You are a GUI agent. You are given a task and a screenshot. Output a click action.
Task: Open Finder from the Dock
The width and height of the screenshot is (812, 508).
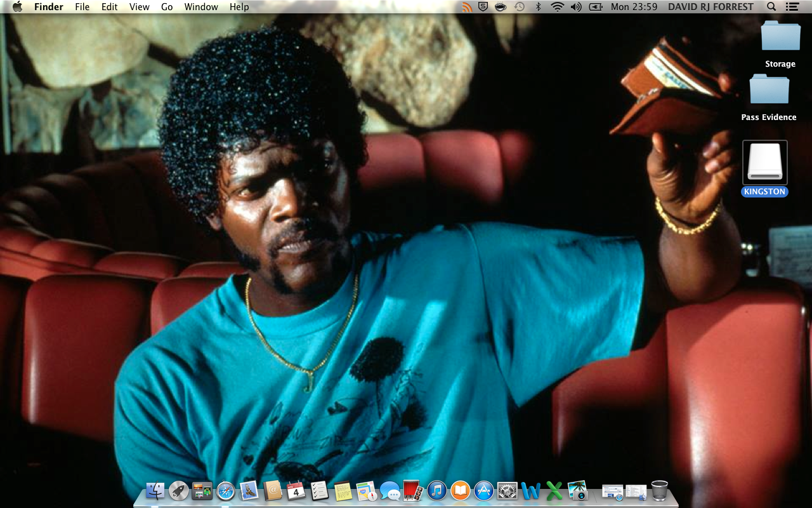tap(155, 491)
